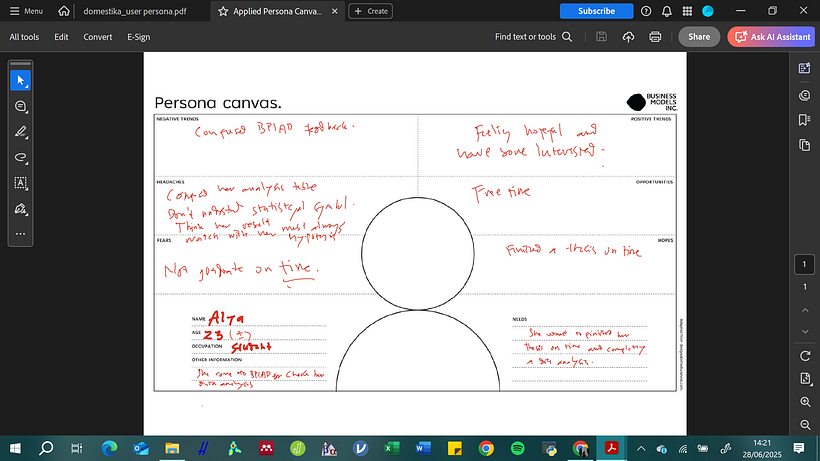Click Ask AI Assistant button

[x=771, y=37]
